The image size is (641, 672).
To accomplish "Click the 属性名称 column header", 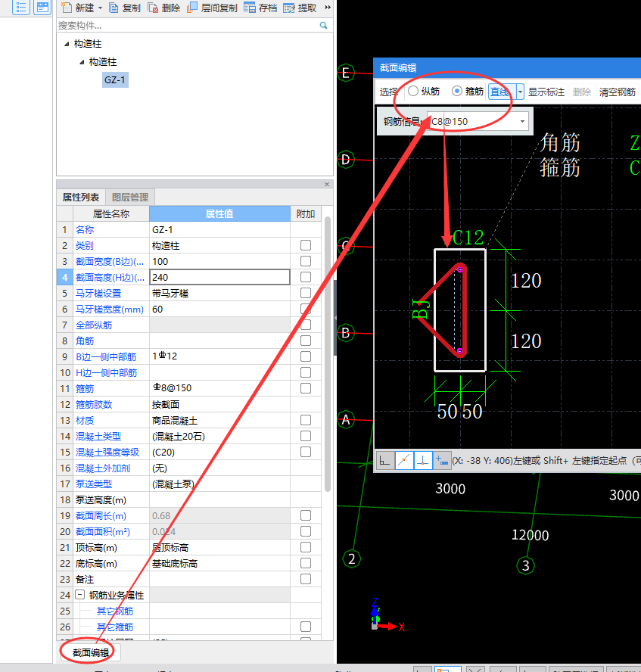I will click(x=111, y=213).
